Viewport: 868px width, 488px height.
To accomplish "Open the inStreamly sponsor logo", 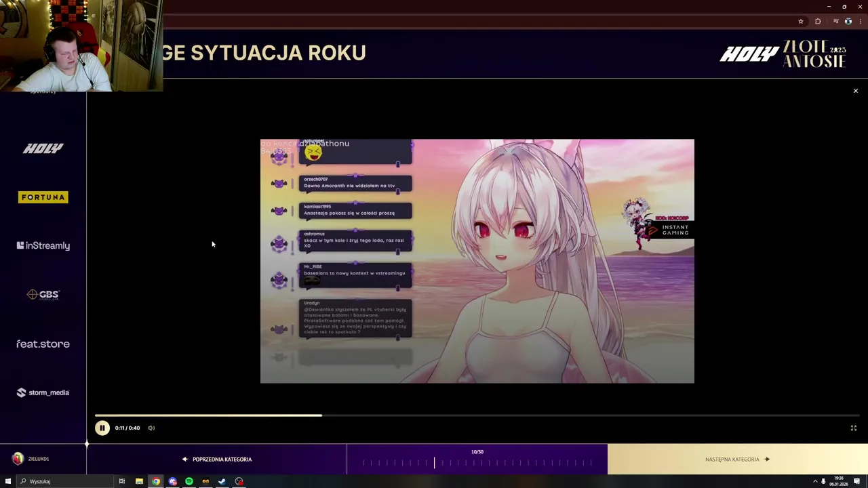I will [43, 245].
